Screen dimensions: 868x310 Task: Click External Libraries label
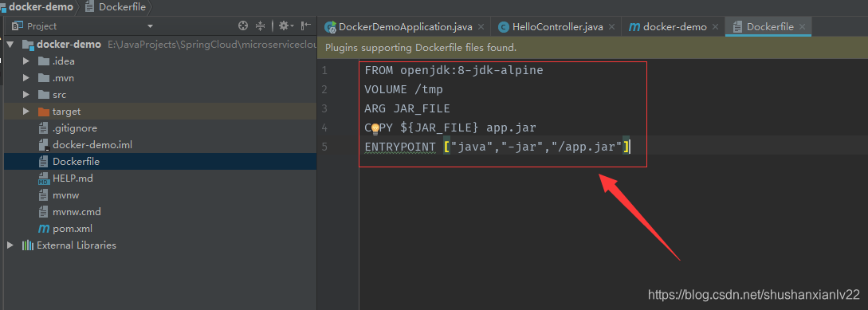tap(77, 245)
